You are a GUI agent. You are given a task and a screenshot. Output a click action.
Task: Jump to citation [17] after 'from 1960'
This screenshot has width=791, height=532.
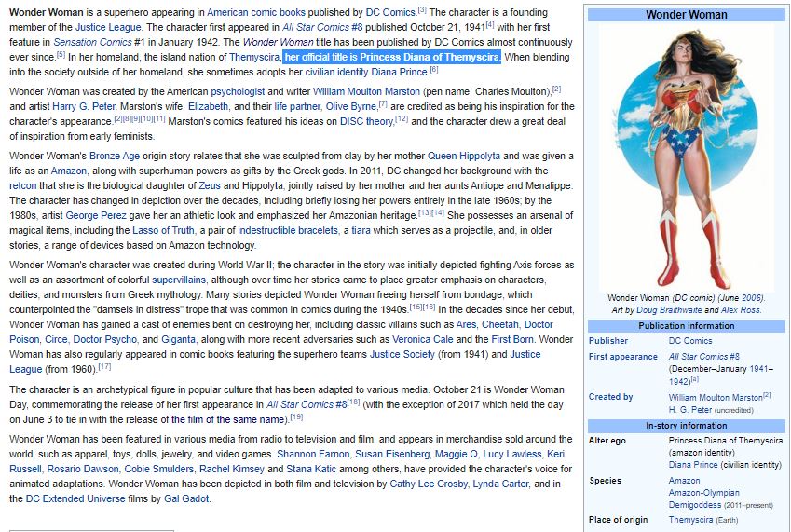[104, 366]
